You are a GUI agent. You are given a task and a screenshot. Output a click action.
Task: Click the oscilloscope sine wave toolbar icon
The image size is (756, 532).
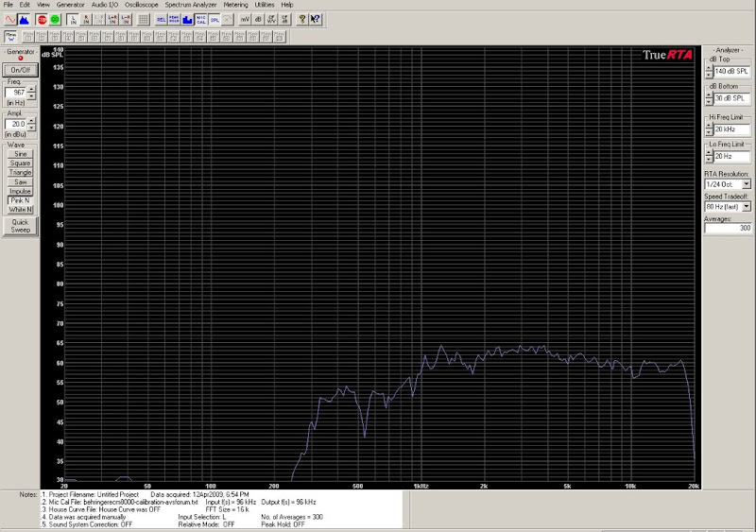click(10, 19)
